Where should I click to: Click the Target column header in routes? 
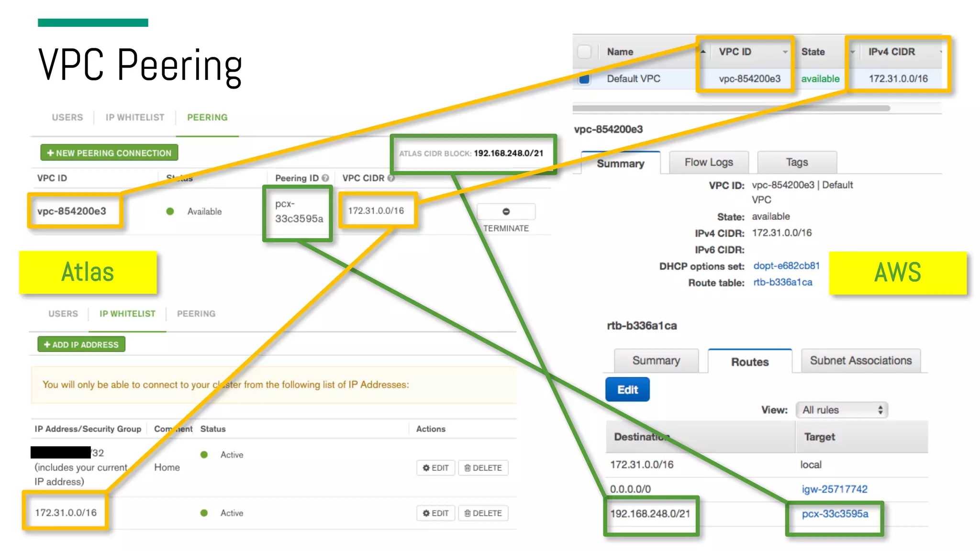click(x=862, y=437)
